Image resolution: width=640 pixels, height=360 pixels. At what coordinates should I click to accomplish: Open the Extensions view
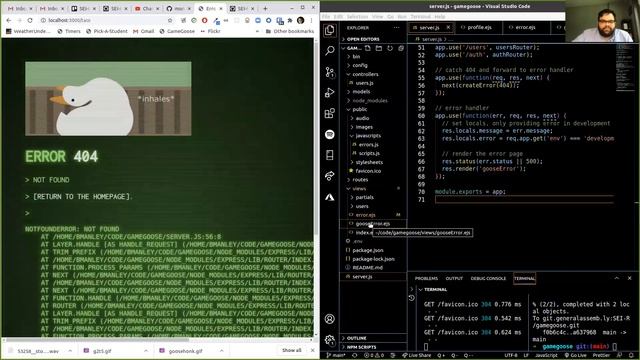point(330,113)
